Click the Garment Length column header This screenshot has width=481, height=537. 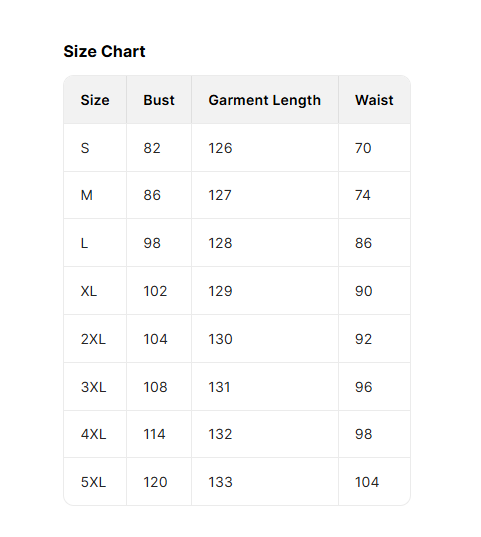click(264, 100)
